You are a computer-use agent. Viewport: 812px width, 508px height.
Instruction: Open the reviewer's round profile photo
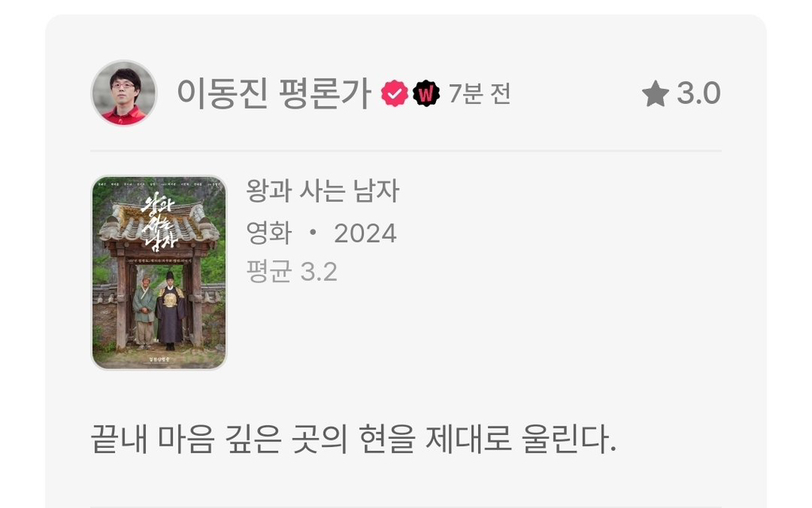point(124,94)
